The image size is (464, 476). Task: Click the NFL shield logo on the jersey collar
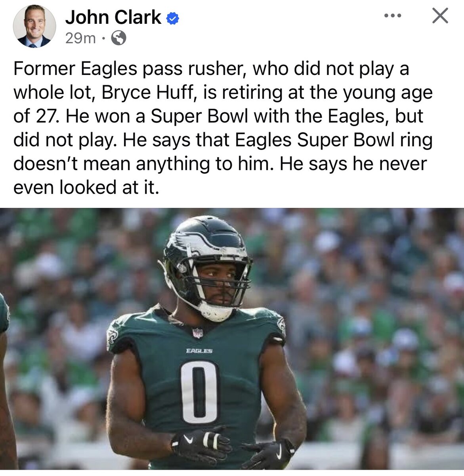coord(198,332)
